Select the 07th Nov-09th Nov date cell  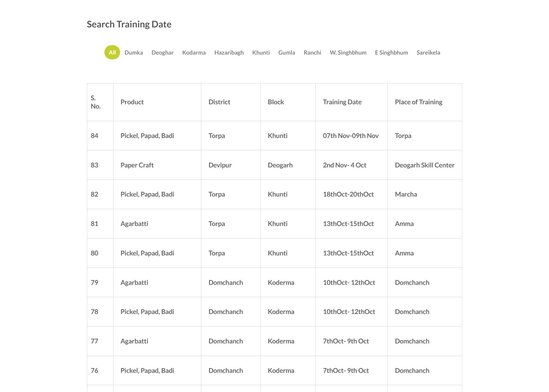(x=351, y=136)
